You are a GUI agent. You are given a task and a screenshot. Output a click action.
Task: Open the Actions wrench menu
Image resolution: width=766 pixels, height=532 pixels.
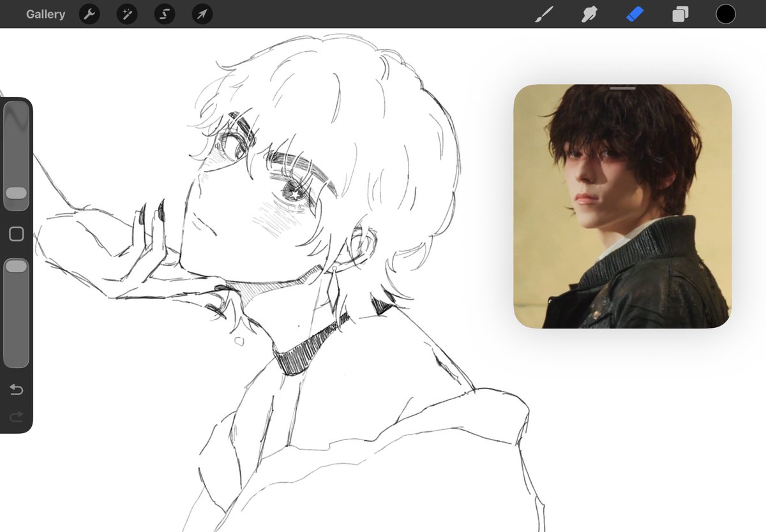coord(89,14)
